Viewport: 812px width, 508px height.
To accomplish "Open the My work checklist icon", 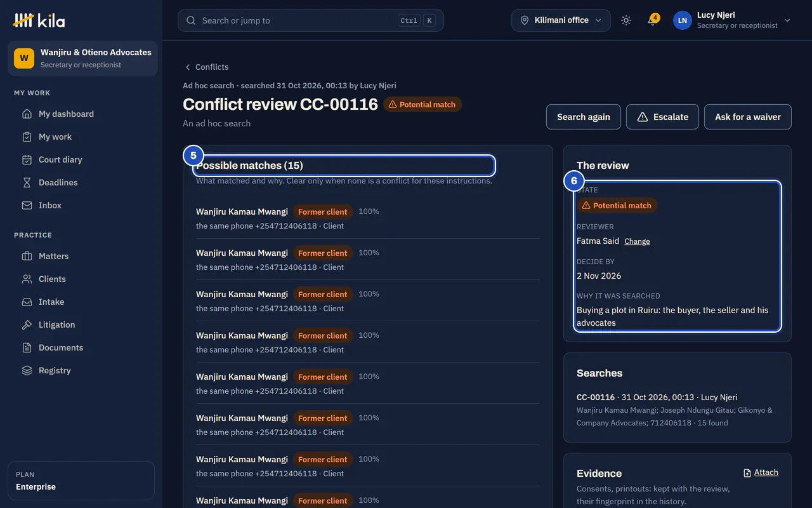I will pos(27,137).
